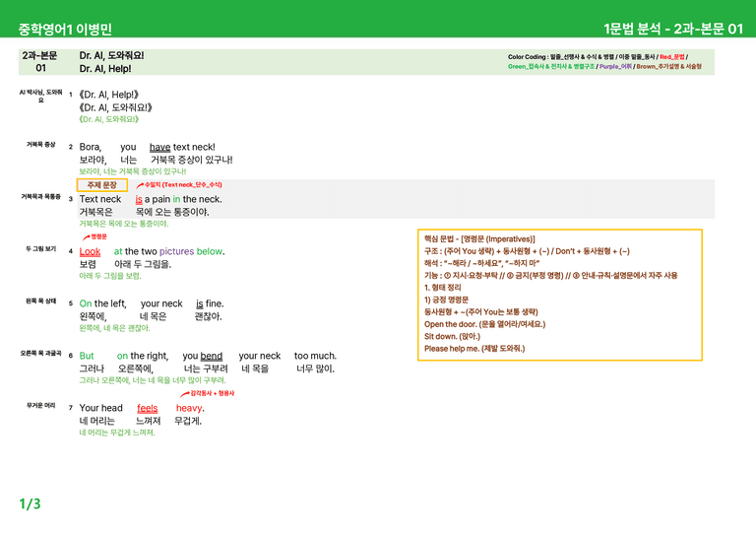This screenshot has width=756, height=535.
Task: Click the grammar box line starting "구조 :"
Action: [527, 251]
